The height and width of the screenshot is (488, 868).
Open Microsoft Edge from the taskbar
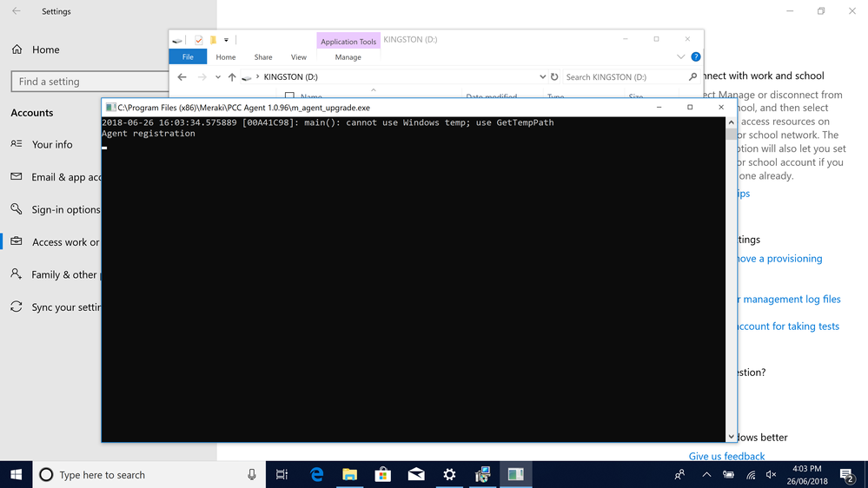[x=317, y=474]
